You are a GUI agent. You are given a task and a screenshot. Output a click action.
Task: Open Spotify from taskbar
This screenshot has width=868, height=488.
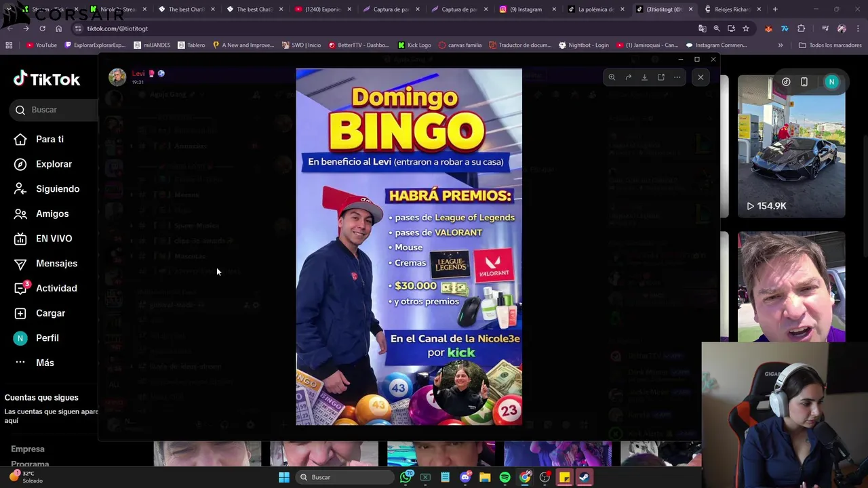point(505,477)
